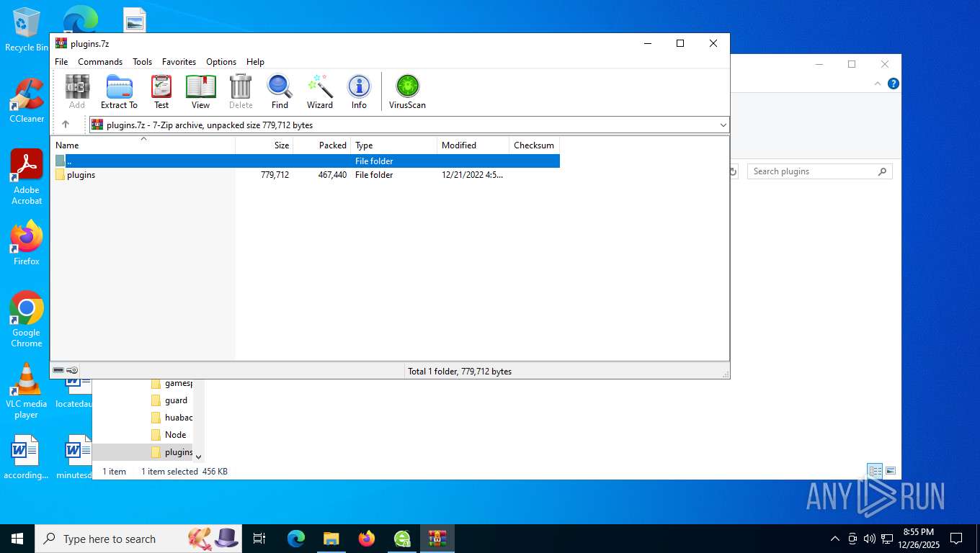Open the VLC media player desktop icon
This screenshot has width=980, height=553.
click(27, 391)
